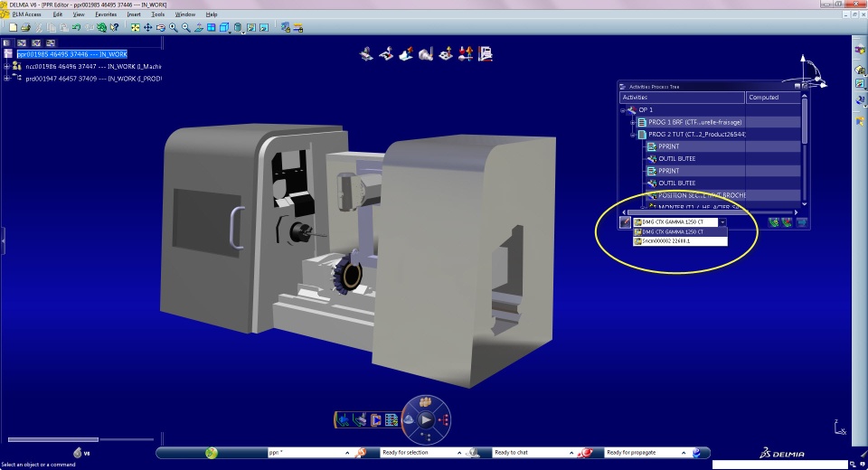Expand the prd001947 46457 37409 tree node
868x470 pixels.
click(x=6, y=79)
